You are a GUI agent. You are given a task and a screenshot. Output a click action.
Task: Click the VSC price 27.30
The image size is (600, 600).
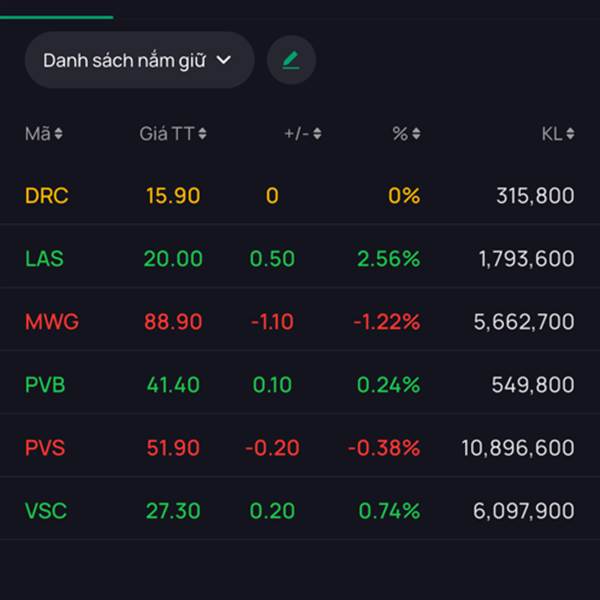coord(173,511)
